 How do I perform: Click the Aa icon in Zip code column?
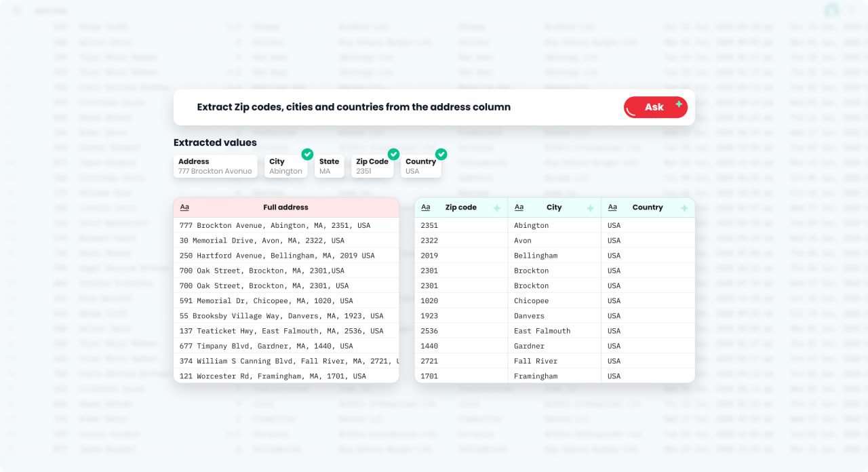pyautogui.click(x=426, y=208)
